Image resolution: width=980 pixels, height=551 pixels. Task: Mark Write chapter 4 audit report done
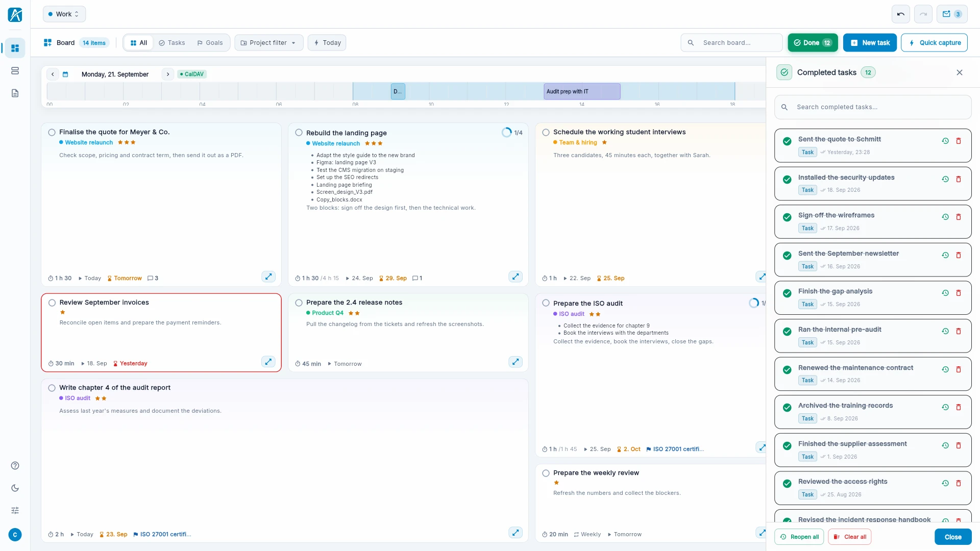pos(52,388)
